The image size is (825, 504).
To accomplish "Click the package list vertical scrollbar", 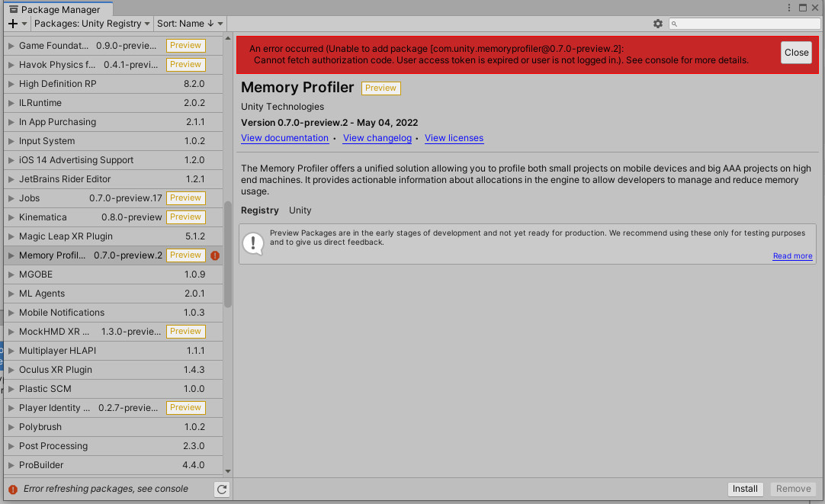I will [228, 252].
